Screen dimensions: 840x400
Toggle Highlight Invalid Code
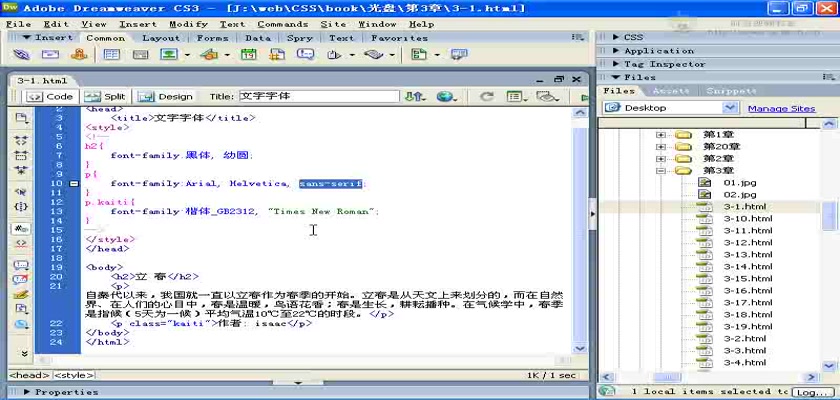click(x=21, y=243)
